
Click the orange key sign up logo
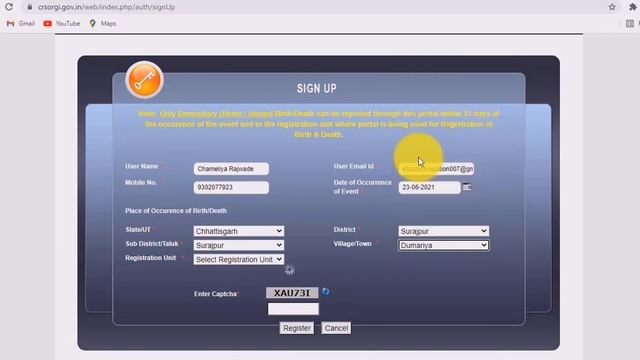[x=144, y=80]
